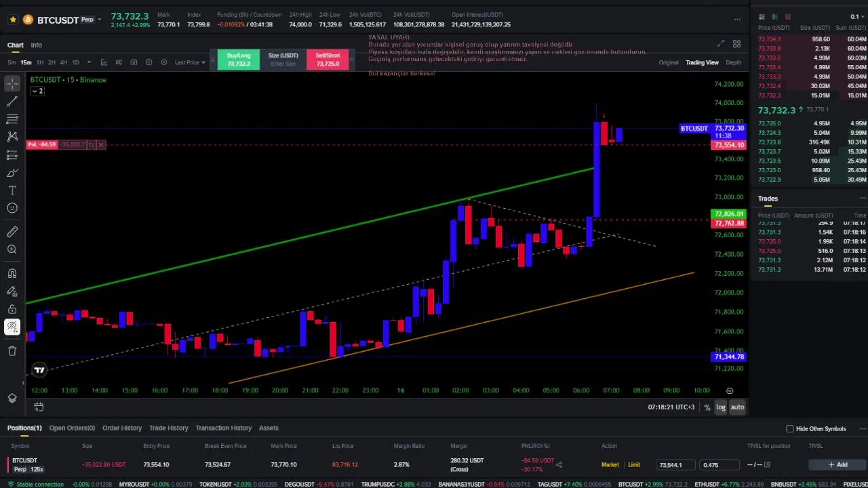Click the trash remove drawings icon
This screenshot has width=868, height=488.
12,350
